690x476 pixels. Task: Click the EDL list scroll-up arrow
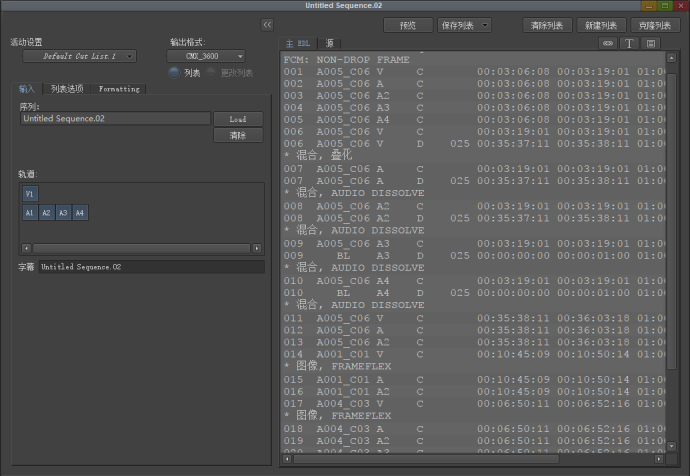(x=673, y=56)
